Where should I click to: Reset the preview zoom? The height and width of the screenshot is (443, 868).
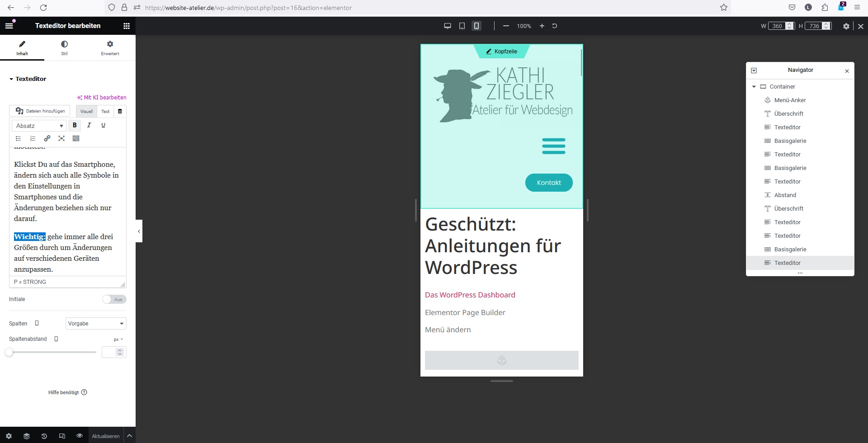[x=555, y=26]
